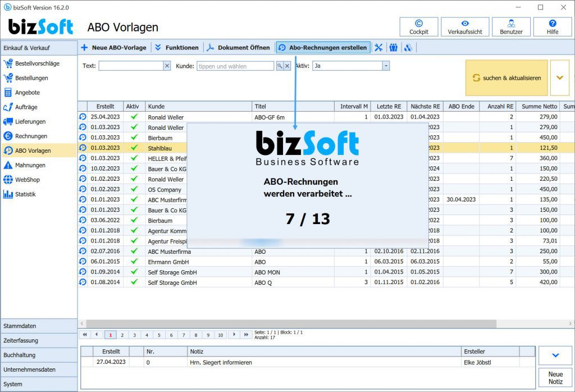Screen dimensions: 575x392
Task: Open Aufträge in sidebar
Action: coord(38,107)
